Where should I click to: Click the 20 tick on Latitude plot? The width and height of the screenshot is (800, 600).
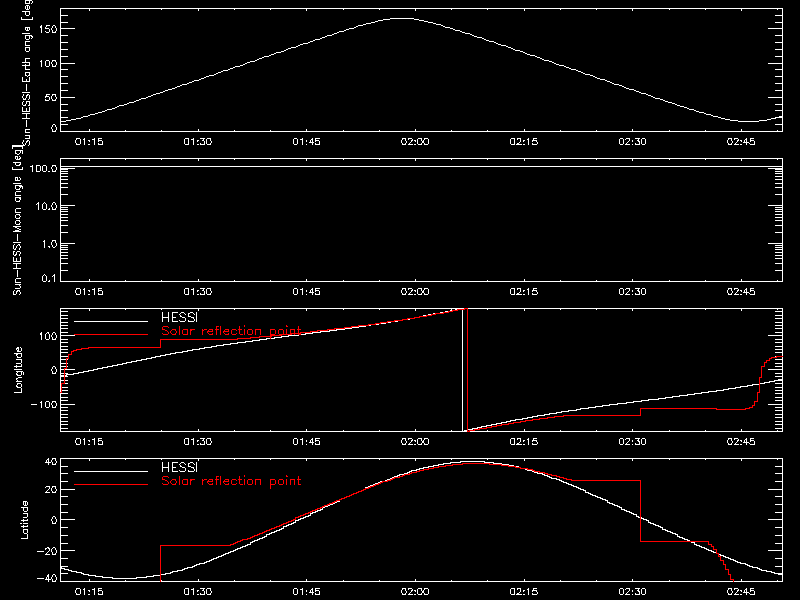(x=51, y=490)
